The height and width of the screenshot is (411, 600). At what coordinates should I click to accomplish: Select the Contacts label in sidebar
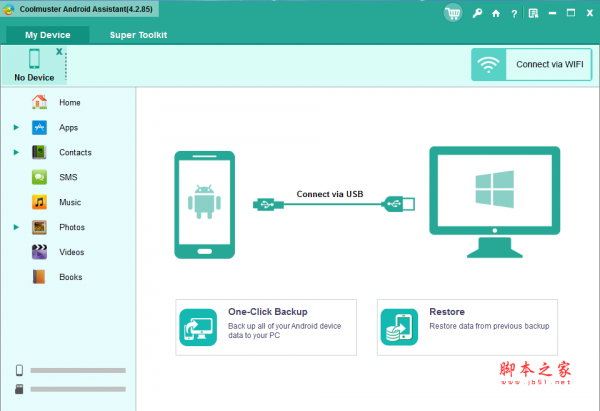click(75, 152)
